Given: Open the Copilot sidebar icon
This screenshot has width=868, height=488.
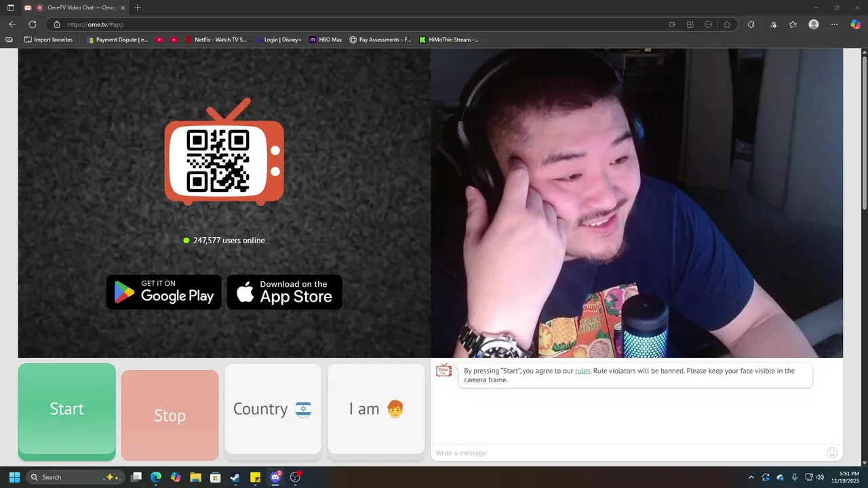Looking at the screenshot, I should pyautogui.click(x=856, y=24).
